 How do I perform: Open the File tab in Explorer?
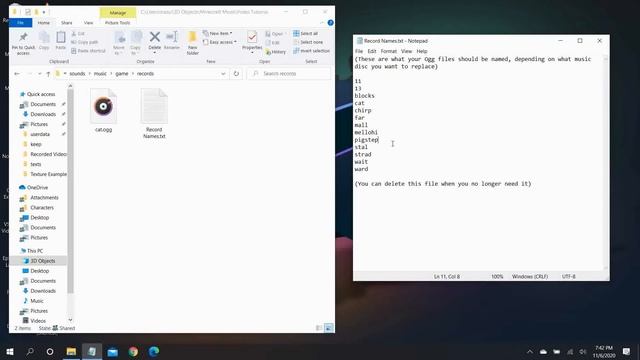point(20,23)
